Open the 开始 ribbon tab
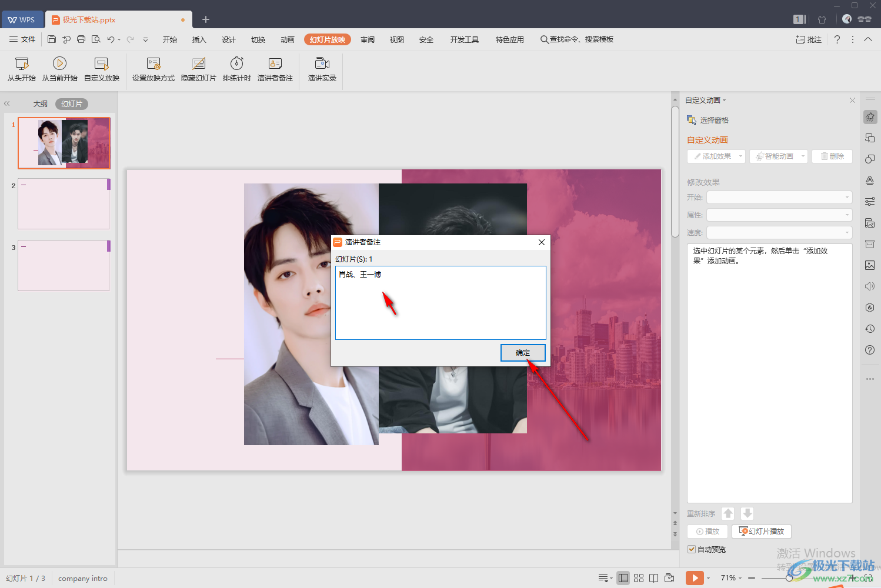881x588 pixels. (170, 39)
